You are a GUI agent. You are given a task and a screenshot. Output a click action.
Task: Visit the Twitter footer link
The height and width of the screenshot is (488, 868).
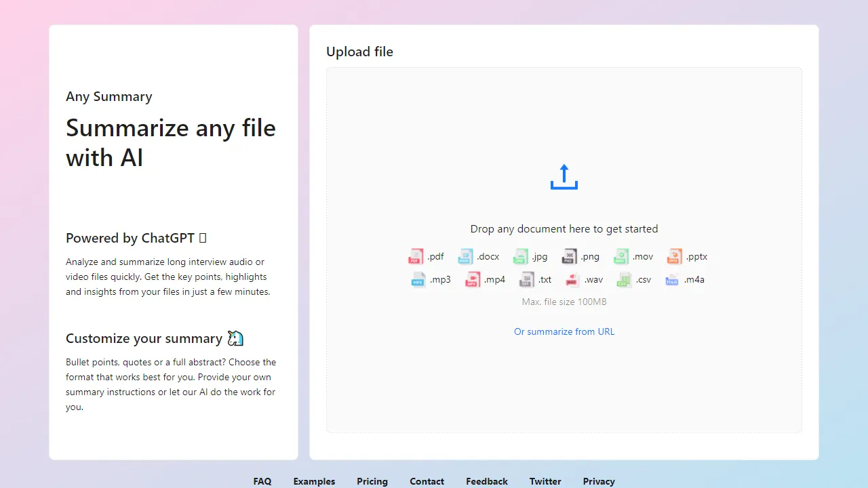pos(545,481)
